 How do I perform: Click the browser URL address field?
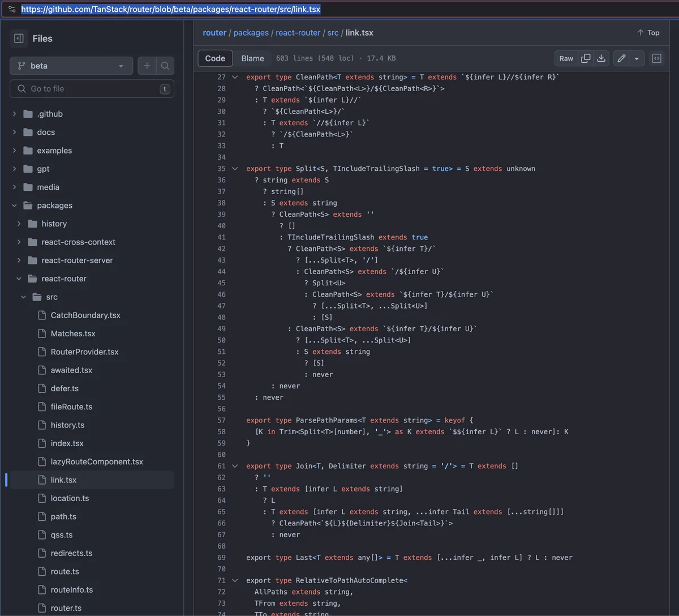pos(339,9)
